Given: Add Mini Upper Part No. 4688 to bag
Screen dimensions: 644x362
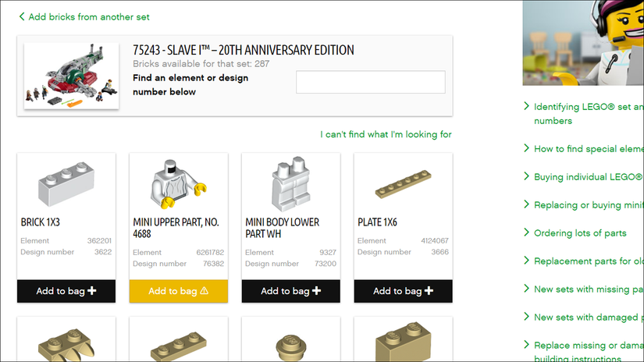Looking at the screenshot, I should click(x=179, y=291).
